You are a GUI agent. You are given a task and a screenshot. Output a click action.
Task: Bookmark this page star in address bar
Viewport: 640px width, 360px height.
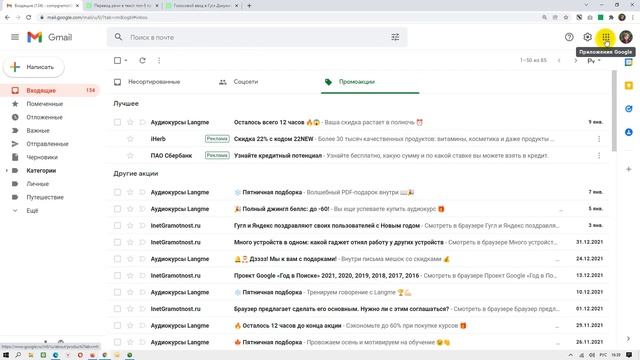566,18
